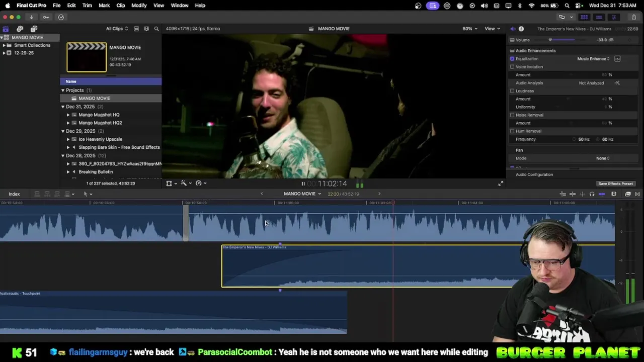
Task: Enable the Noise Removal checkbox
Action: click(x=512, y=115)
